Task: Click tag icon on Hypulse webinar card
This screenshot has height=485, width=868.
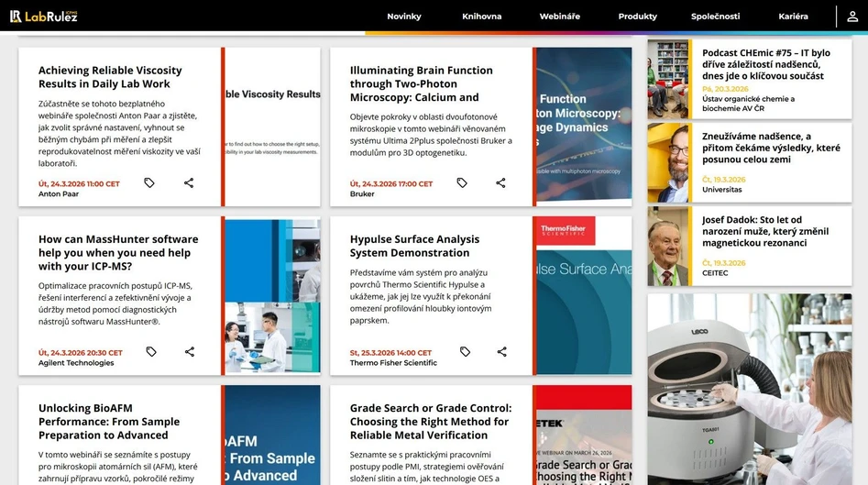Action: coord(465,352)
